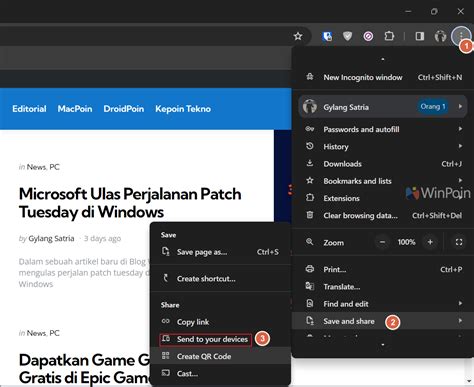Choose Create QR Code
This screenshot has height=387, width=474.
tap(220, 356)
